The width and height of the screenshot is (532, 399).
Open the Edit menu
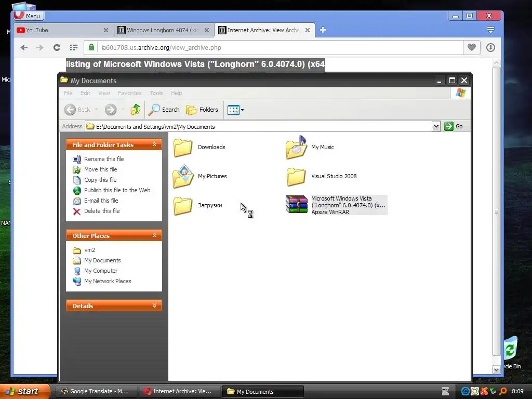85,93
